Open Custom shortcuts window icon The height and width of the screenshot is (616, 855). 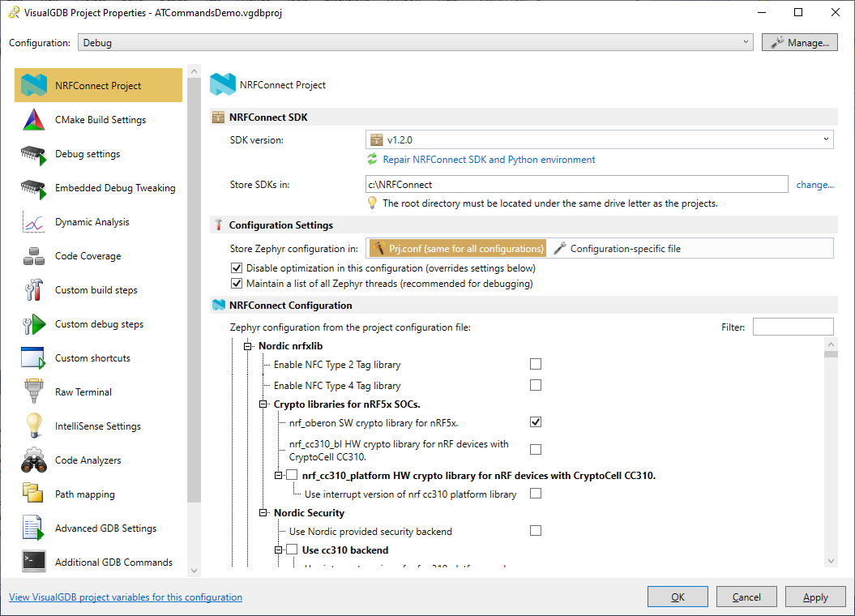tap(34, 358)
